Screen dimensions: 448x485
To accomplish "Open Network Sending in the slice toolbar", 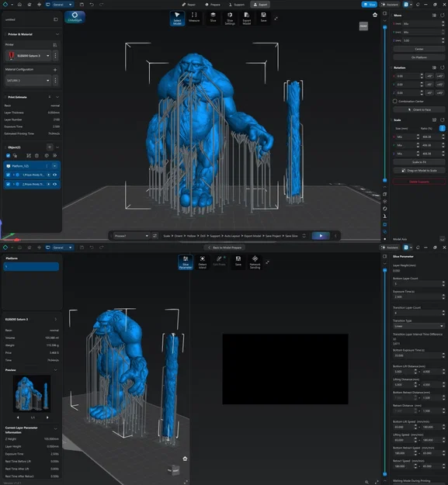I will coord(255,262).
